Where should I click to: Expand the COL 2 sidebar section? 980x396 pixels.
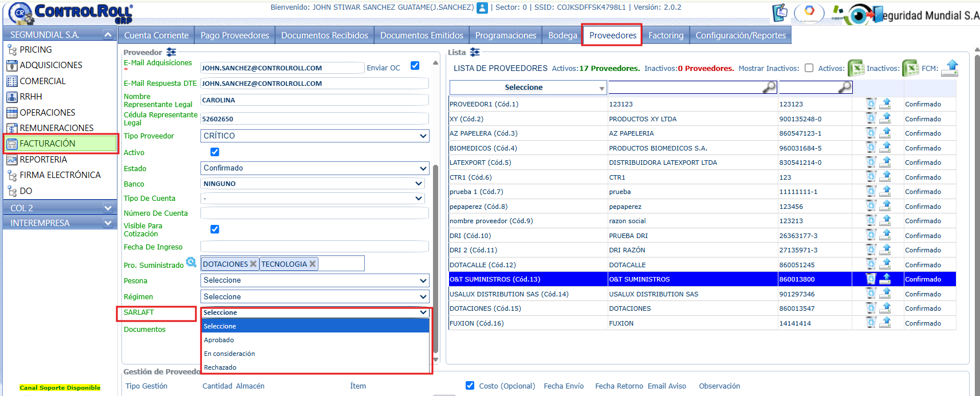click(60, 208)
